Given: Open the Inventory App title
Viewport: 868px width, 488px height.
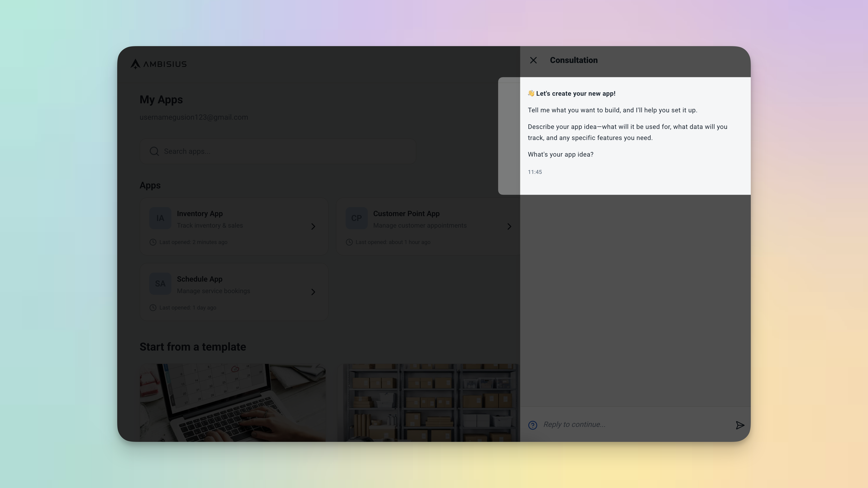Looking at the screenshot, I should pos(200,214).
